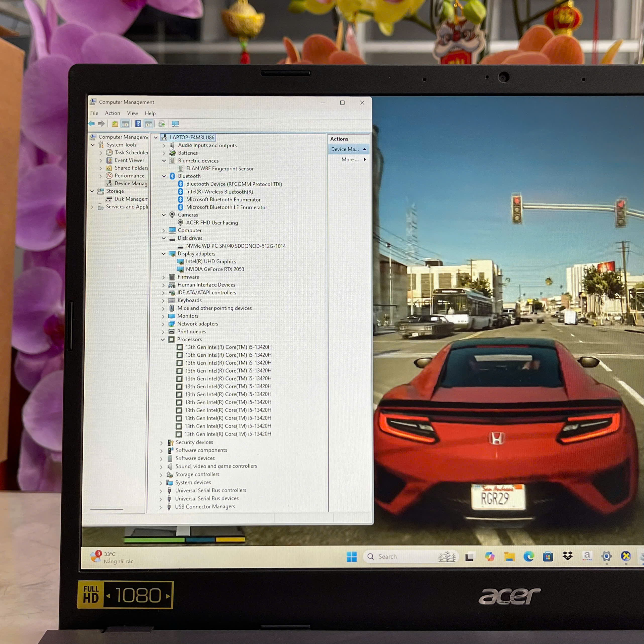644x644 pixels.
Task: Expand the Keyboards category
Action: point(163,300)
